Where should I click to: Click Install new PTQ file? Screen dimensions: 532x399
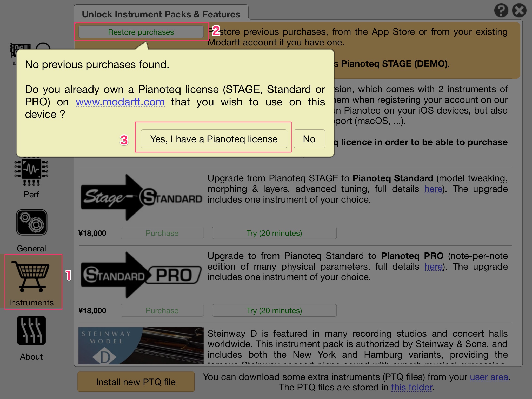[x=136, y=382]
